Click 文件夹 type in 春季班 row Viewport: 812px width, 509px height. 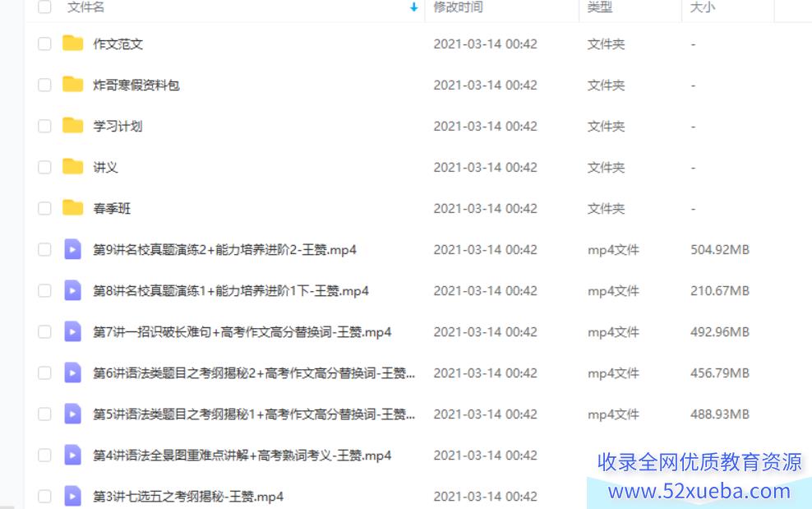(x=606, y=208)
